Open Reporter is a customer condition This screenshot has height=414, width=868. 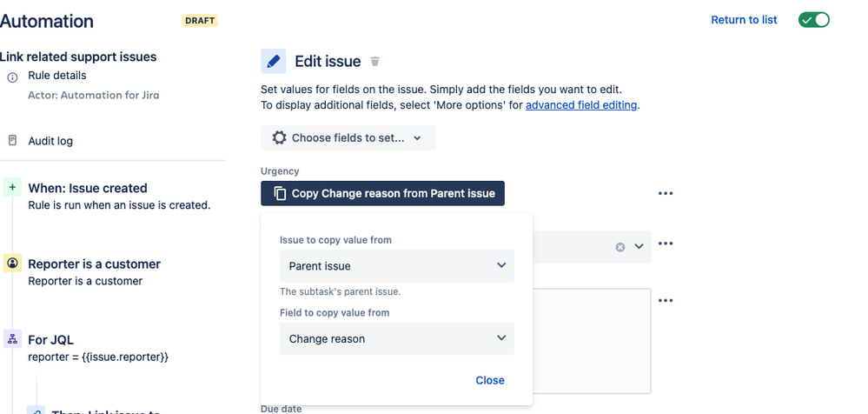click(x=94, y=264)
